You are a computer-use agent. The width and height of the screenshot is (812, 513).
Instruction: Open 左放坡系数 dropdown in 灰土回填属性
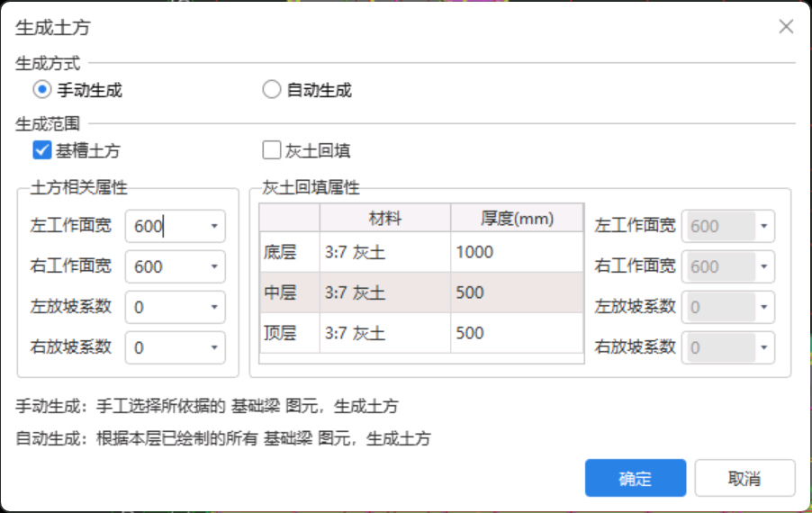pyautogui.click(x=764, y=307)
